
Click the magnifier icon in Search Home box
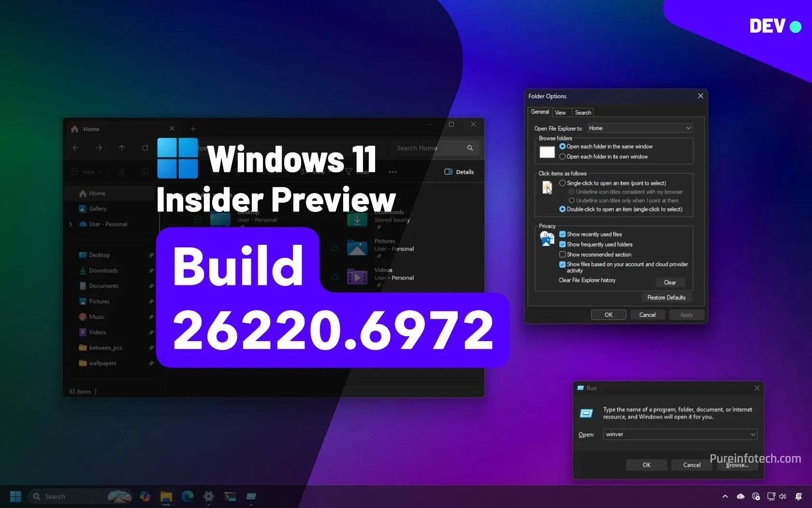click(x=470, y=148)
